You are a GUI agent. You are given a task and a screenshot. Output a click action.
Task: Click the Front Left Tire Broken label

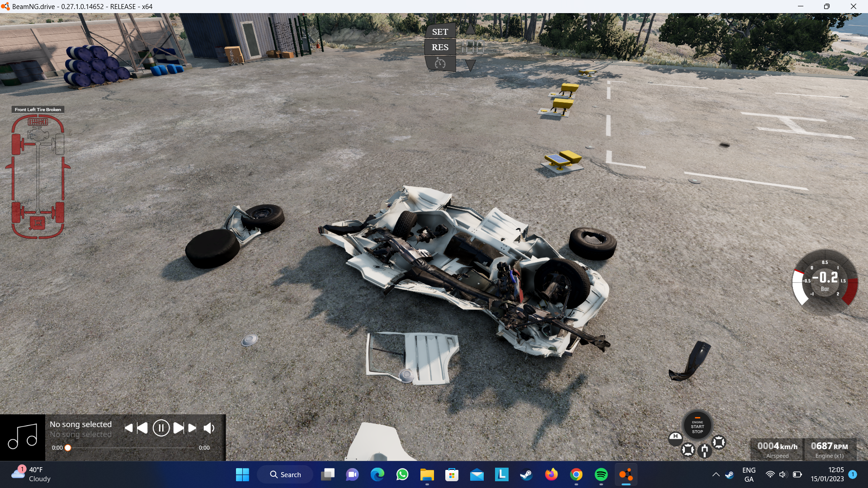tap(38, 109)
